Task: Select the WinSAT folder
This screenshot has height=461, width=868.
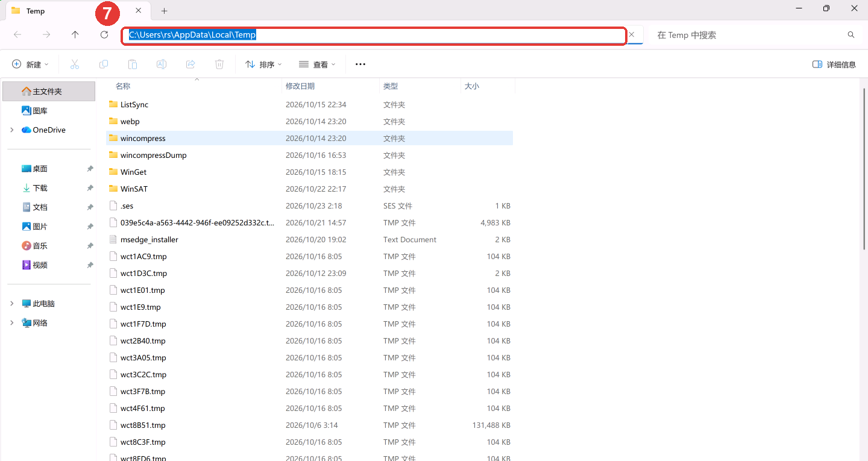Action: [x=310, y=189]
